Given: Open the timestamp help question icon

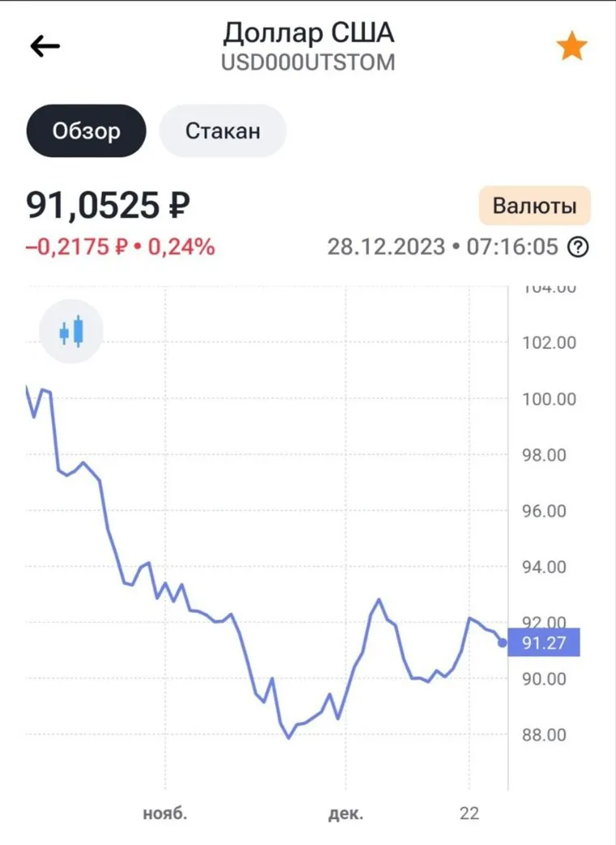Looking at the screenshot, I should coord(577,247).
